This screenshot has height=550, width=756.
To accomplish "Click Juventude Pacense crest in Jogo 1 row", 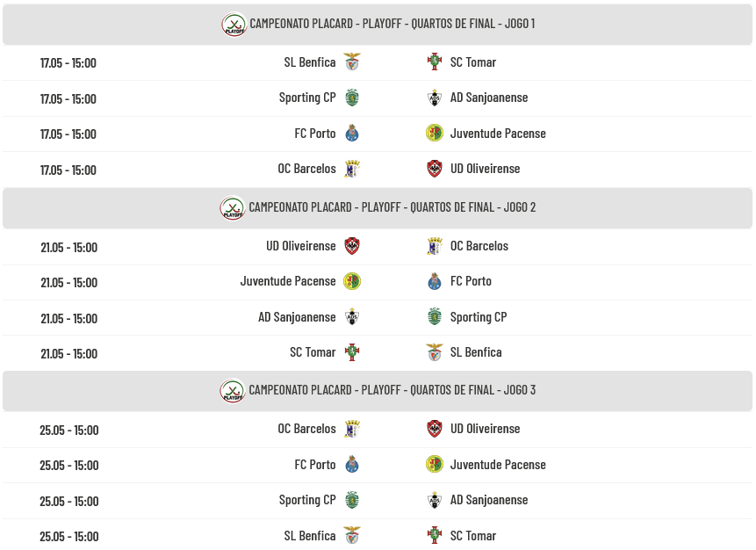I will tap(435, 134).
